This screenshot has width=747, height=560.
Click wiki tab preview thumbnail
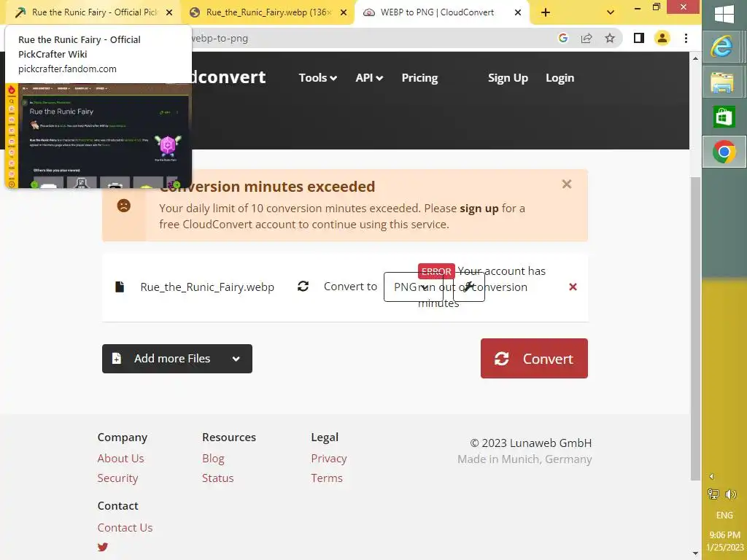point(98,136)
